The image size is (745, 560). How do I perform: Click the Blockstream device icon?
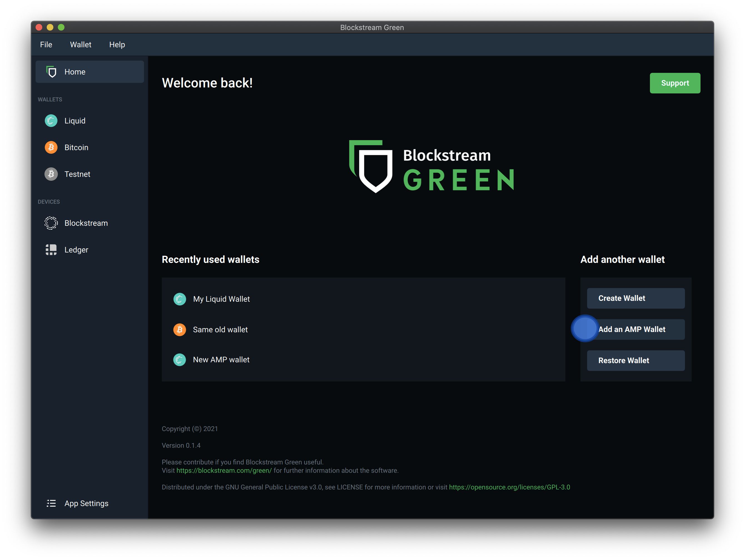(51, 223)
